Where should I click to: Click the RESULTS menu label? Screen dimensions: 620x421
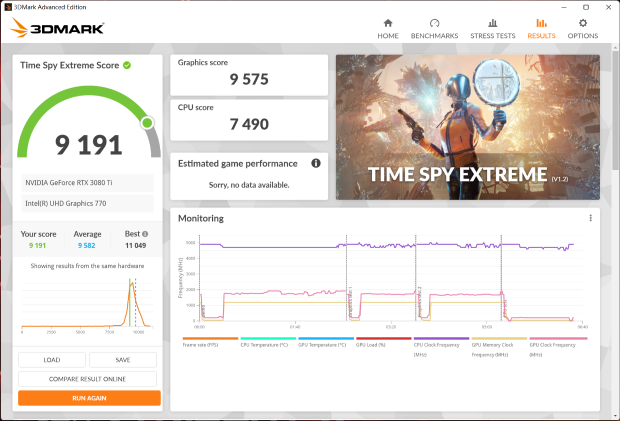pyautogui.click(x=541, y=36)
